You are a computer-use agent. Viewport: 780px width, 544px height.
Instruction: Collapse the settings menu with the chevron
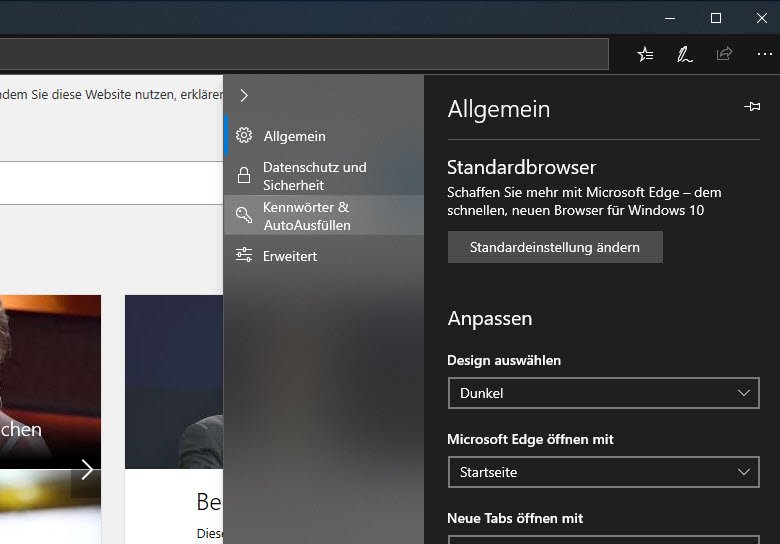tap(244, 95)
